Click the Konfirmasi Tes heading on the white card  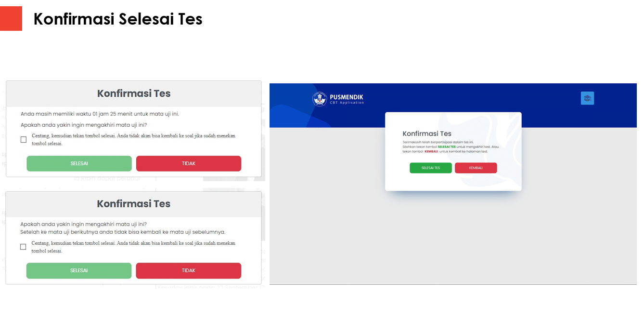pos(427,133)
